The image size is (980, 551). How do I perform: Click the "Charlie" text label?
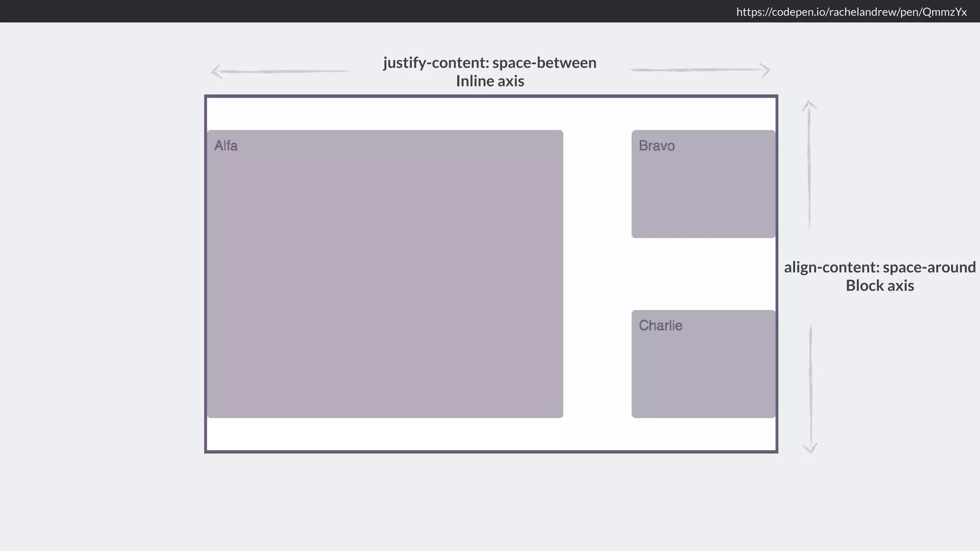(660, 325)
